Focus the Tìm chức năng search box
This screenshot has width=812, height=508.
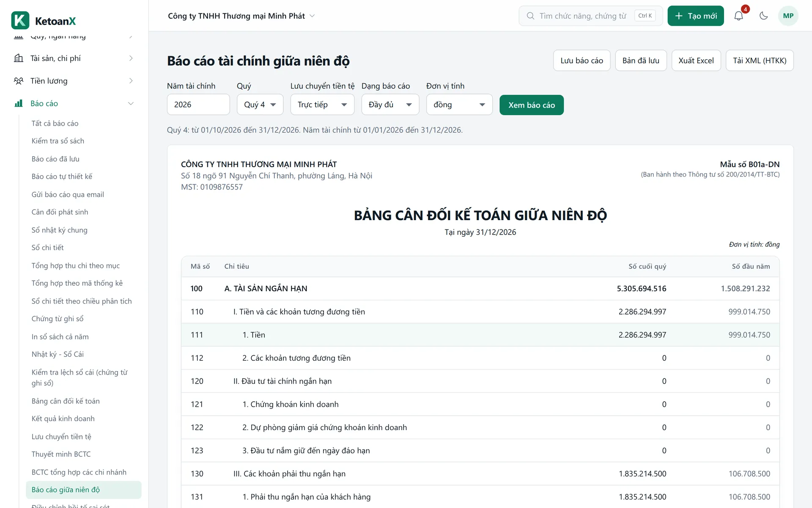coord(591,16)
